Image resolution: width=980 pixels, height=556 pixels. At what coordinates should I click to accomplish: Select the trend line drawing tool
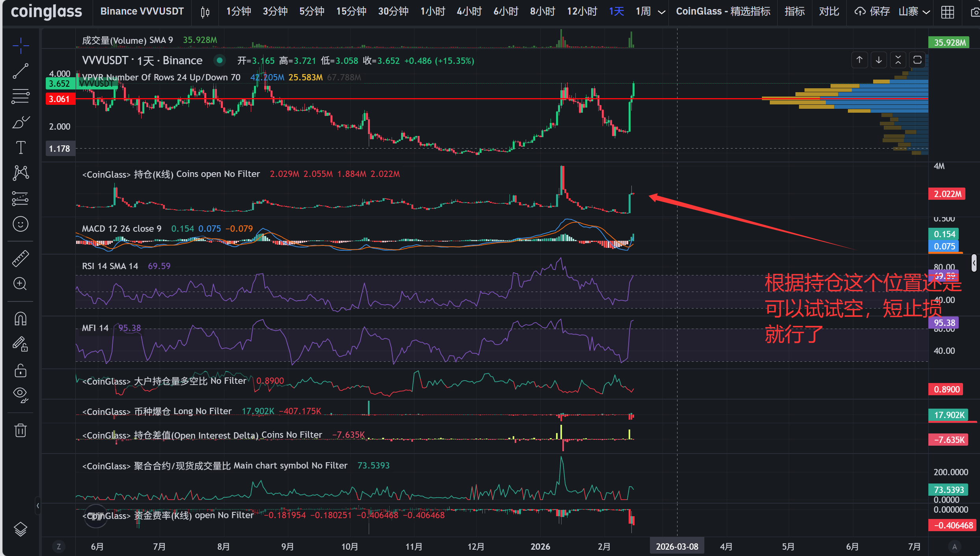pos(21,71)
